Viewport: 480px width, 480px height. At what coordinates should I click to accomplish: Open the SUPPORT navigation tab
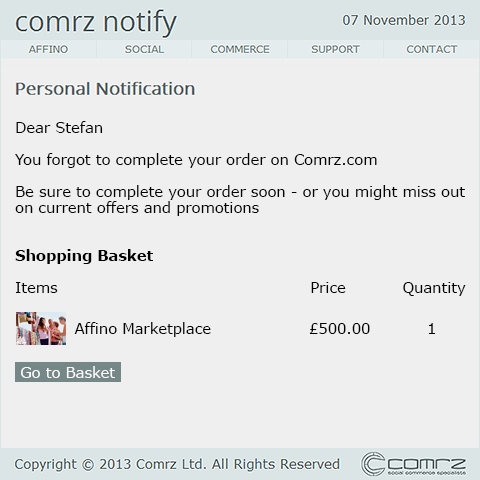coord(335,49)
